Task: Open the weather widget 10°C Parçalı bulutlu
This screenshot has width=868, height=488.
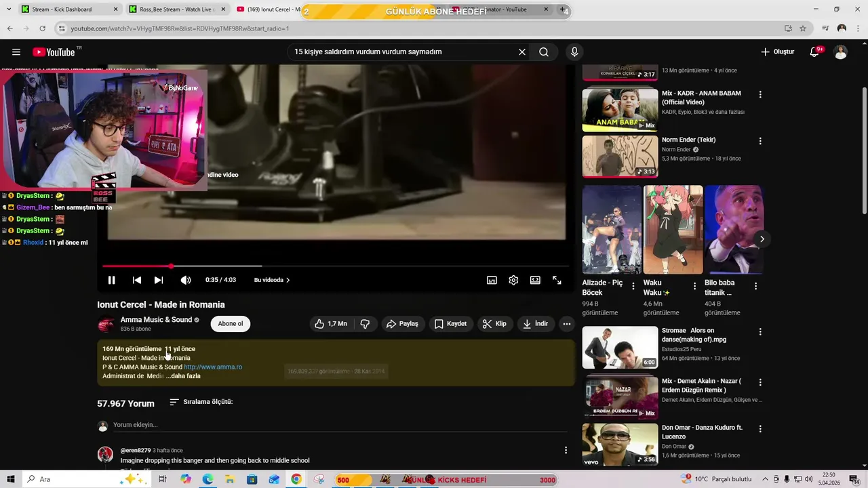Action: coord(716,479)
